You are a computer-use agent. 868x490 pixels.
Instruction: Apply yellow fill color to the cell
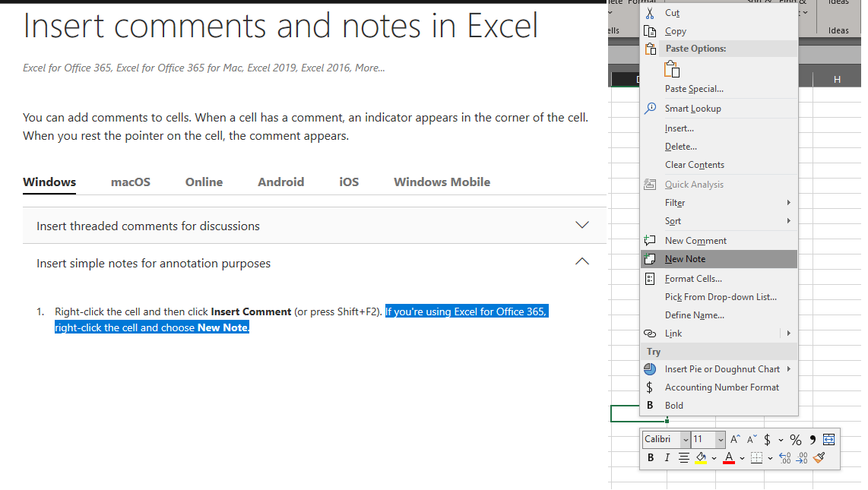pos(701,457)
